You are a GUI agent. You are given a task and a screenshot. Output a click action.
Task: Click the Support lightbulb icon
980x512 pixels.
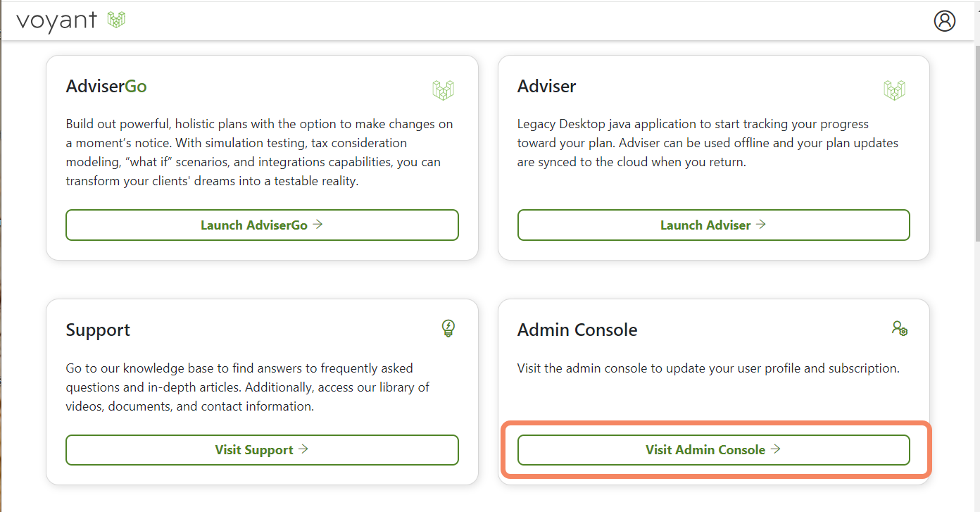point(448,328)
